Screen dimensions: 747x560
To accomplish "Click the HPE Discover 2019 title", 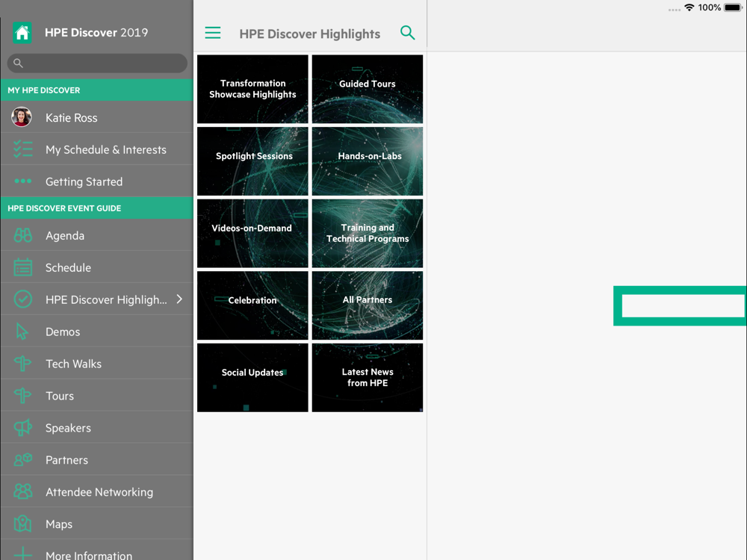I will (96, 32).
